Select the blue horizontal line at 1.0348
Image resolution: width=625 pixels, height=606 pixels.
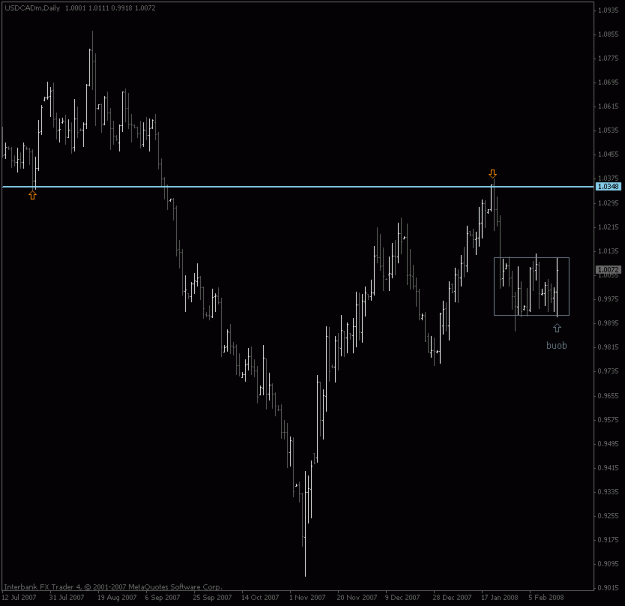point(298,187)
